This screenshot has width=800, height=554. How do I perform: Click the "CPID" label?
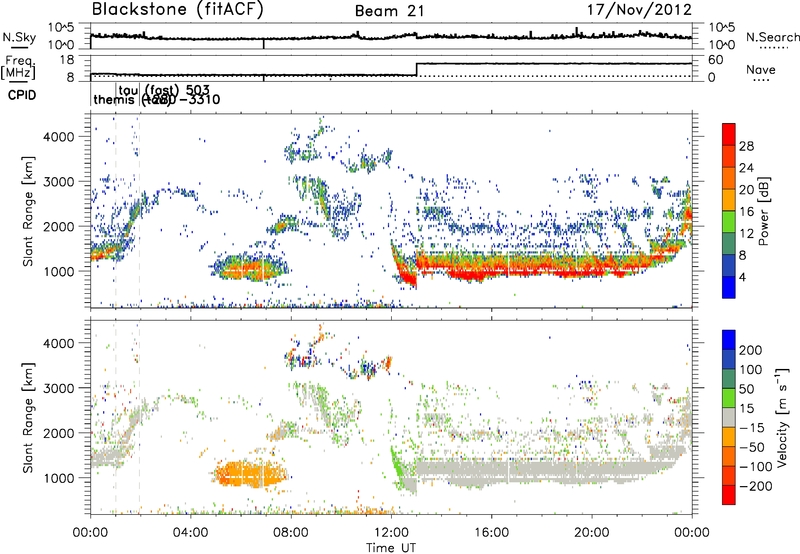pos(22,95)
